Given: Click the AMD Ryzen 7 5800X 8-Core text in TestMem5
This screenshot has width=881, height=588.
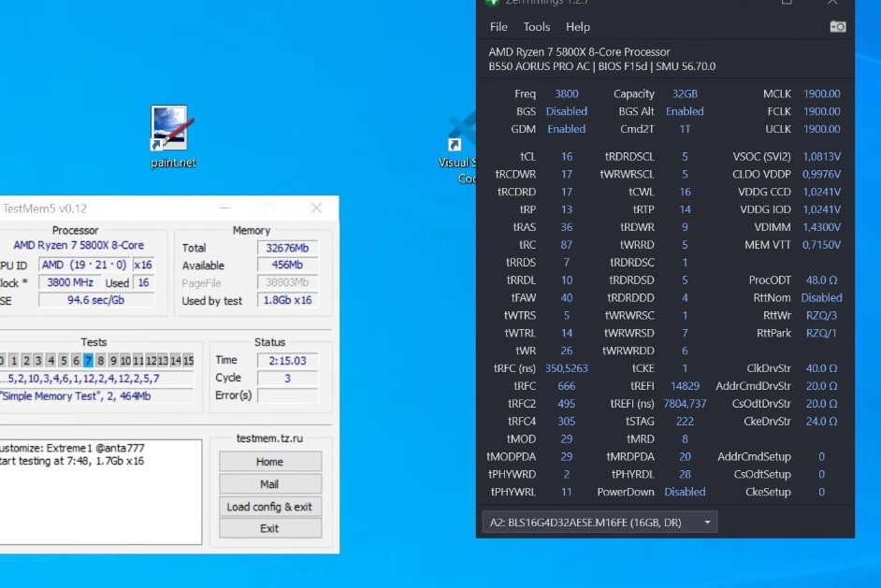Looking at the screenshot, I should 79,245.
